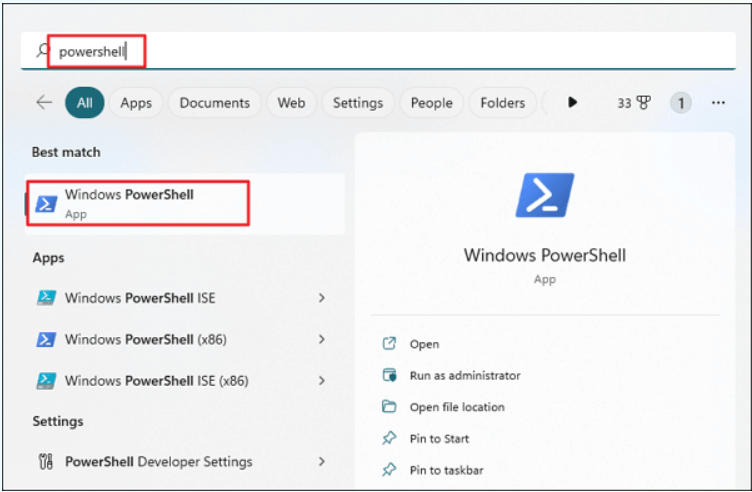Expand the Windows PowerShell (x86) chevron
Screen dimensions: 752x492
[x=322, y=340]
